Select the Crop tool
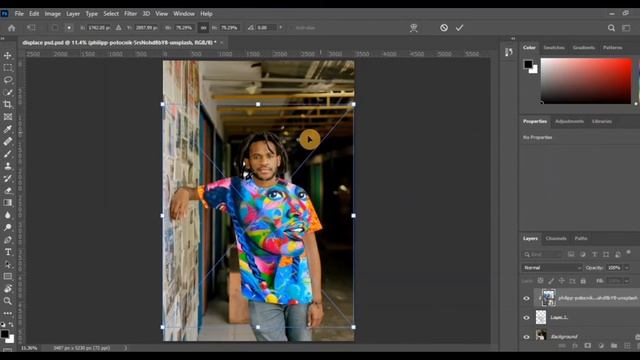Image resolution: width=640 pixels, height=360 pixels. (8, 104)
